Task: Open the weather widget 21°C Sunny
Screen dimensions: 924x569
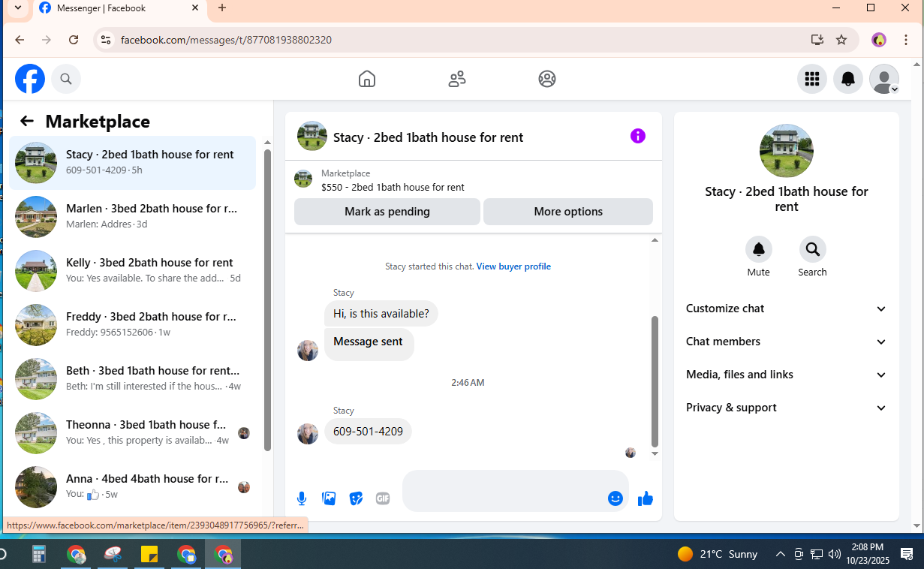Action: [718, 555]
